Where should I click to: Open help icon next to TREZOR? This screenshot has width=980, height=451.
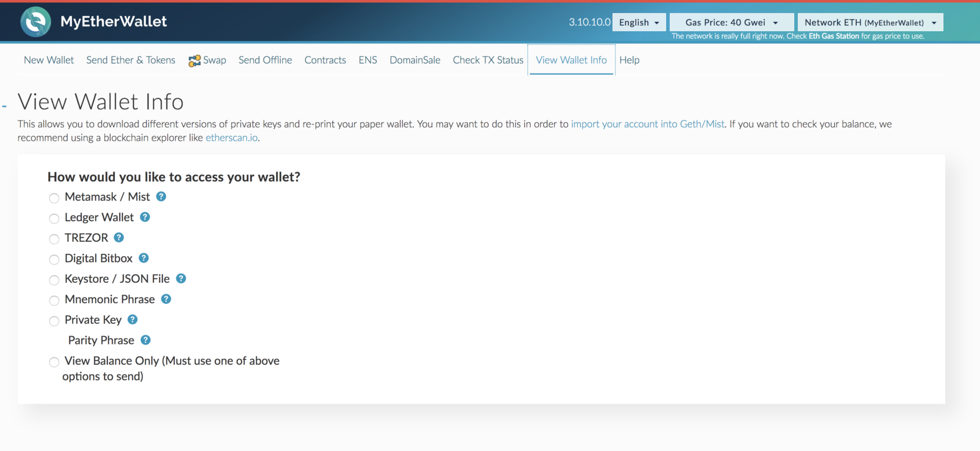point(119,237)
